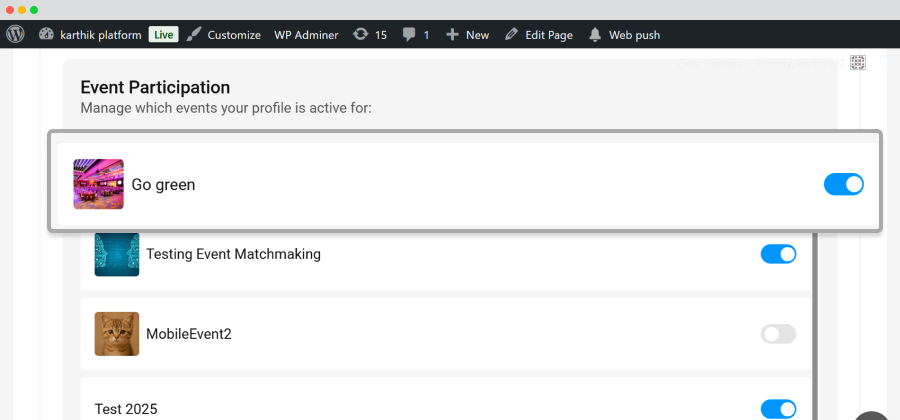
Task: View the 15 pending updates
Action: point(370,35)
